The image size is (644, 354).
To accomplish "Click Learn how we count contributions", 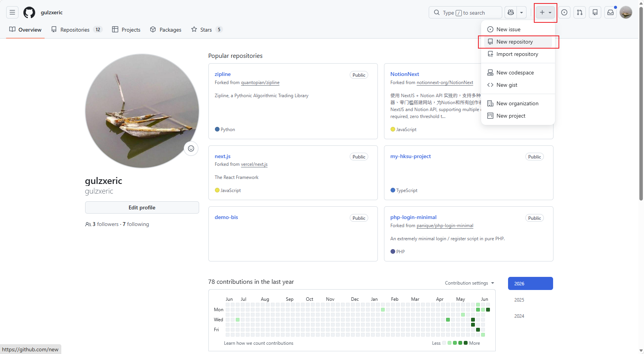I will 259,343.
